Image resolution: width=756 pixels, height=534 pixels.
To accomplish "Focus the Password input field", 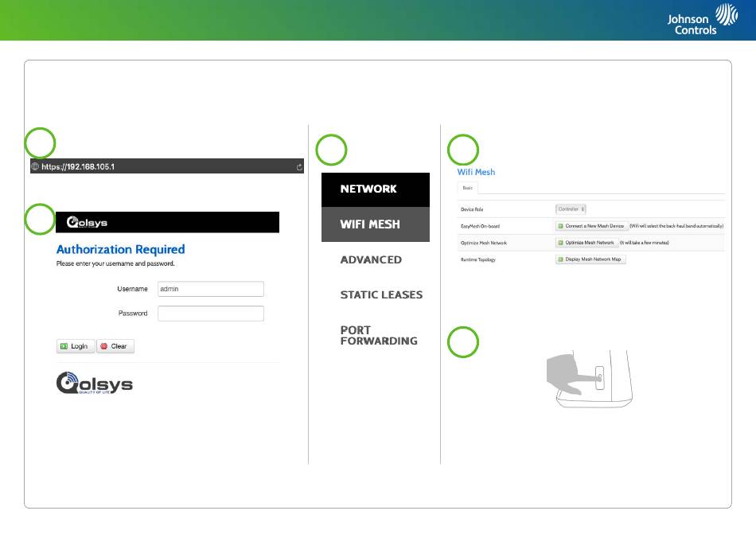I will [x=210, y=314].
